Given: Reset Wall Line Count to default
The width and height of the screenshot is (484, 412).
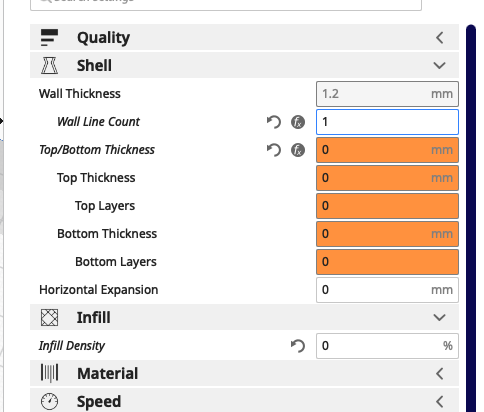Looking at the screenshot, I should 274,122.
